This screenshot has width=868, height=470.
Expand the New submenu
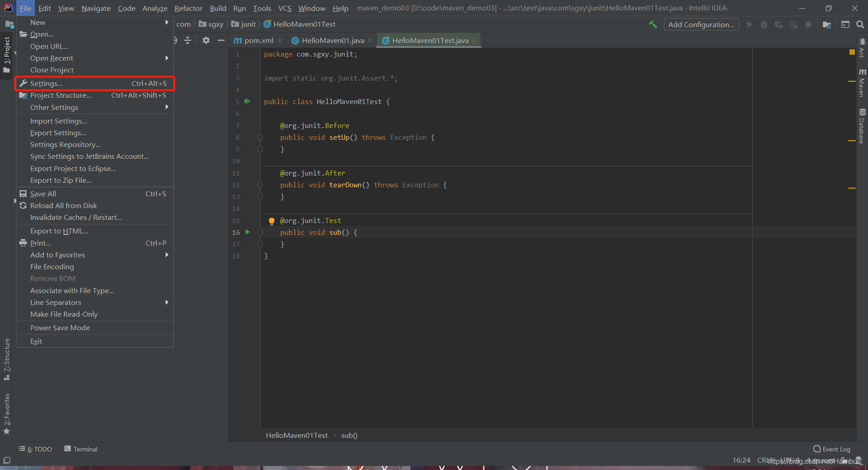point(95,22)
